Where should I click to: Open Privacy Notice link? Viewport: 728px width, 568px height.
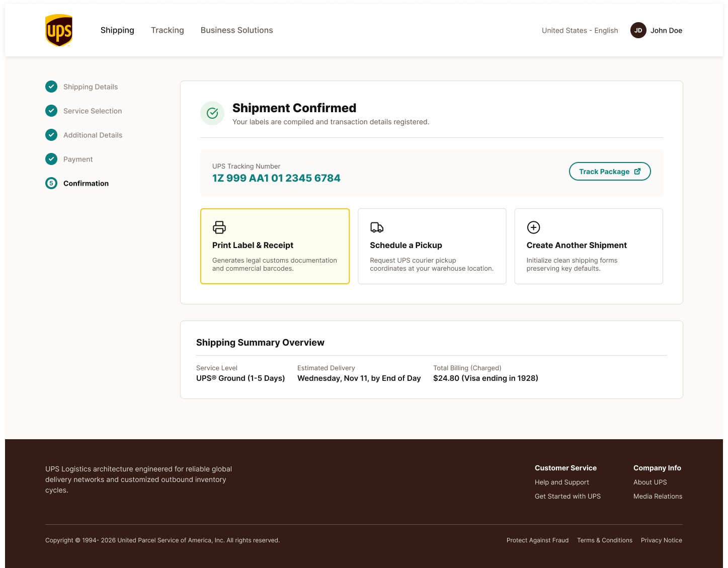pyautogui.click(x=662, y=540)
